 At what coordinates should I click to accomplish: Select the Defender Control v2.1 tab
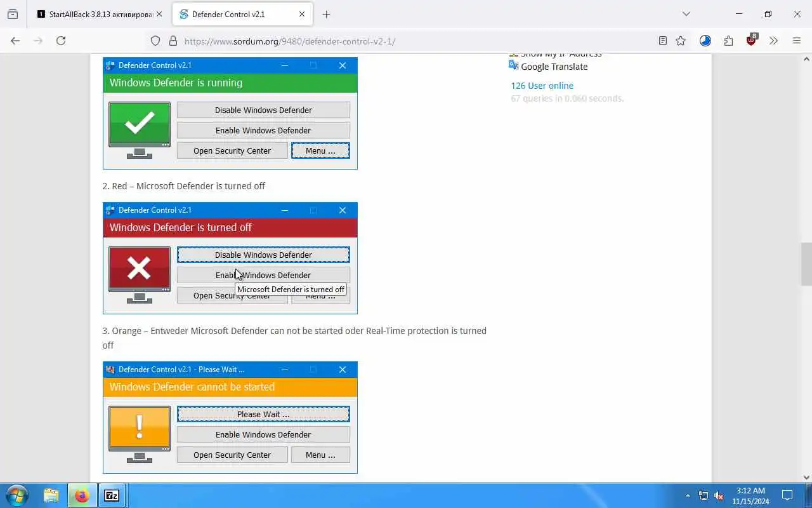tap(243, 14)
